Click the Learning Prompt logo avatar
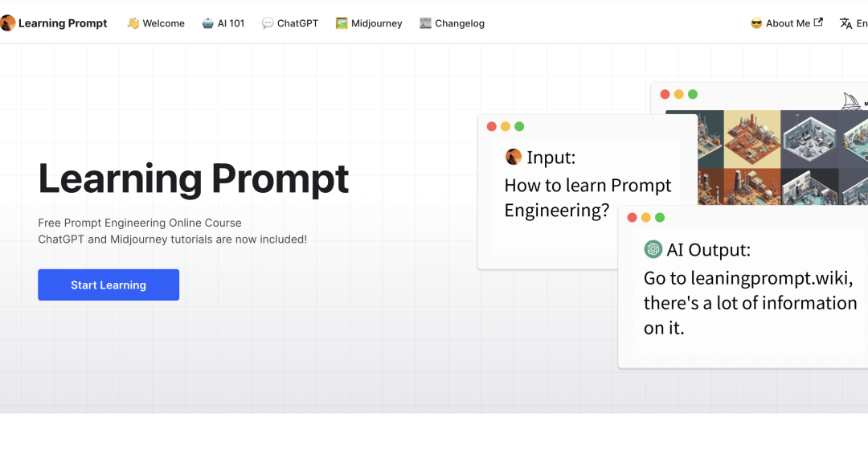This screenshot has height=471, width=868. click(7, 23)
